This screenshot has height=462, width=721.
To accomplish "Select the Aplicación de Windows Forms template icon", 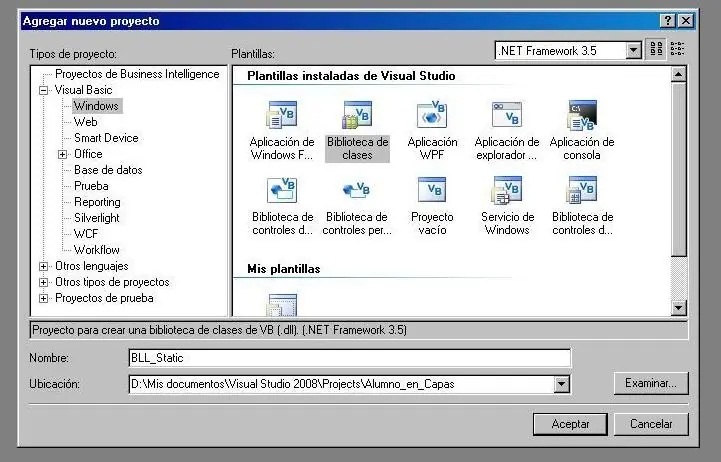I will click(x=282, y=115).
